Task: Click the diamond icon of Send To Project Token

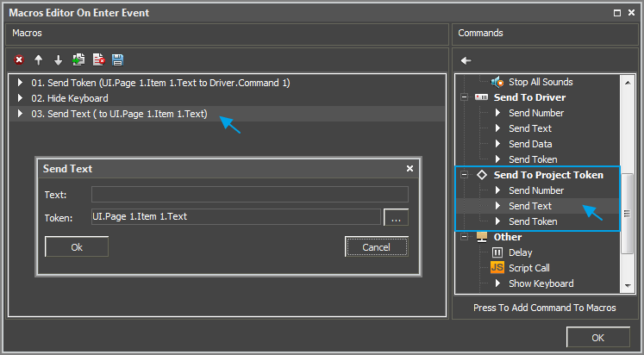Action: (482, 175)
